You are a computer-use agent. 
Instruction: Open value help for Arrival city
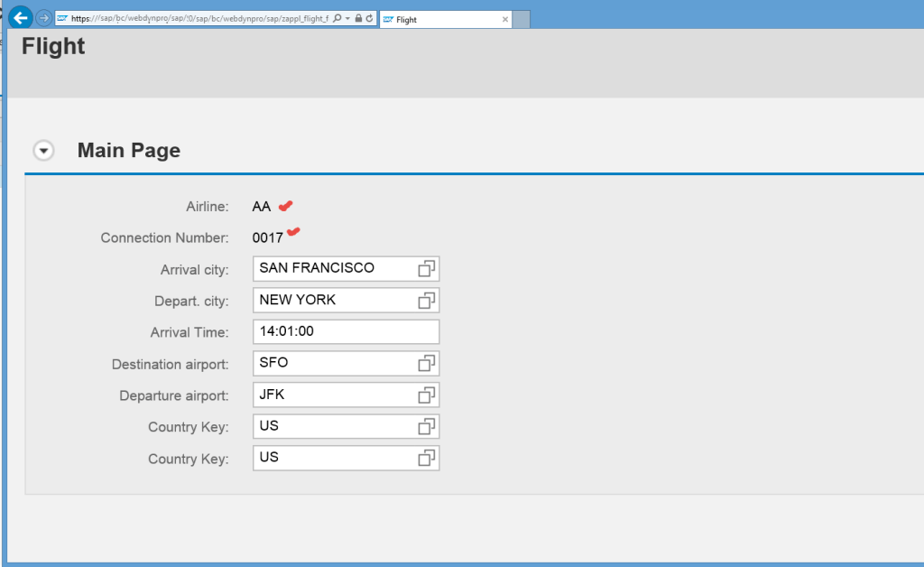click(x=426, y=268)
